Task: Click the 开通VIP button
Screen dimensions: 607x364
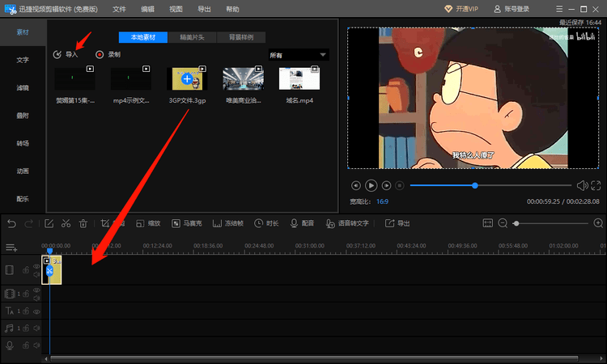Action: (462, 9)
